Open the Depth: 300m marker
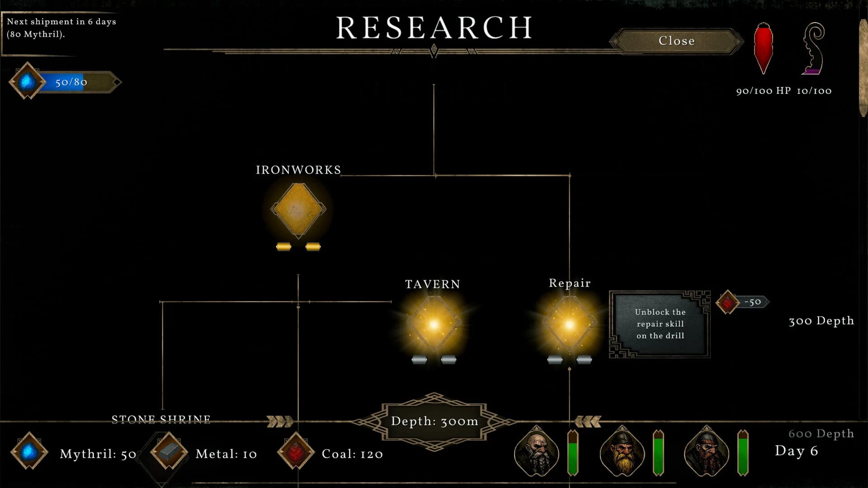Viewport: 868px width, 488px height. (434, 421)
